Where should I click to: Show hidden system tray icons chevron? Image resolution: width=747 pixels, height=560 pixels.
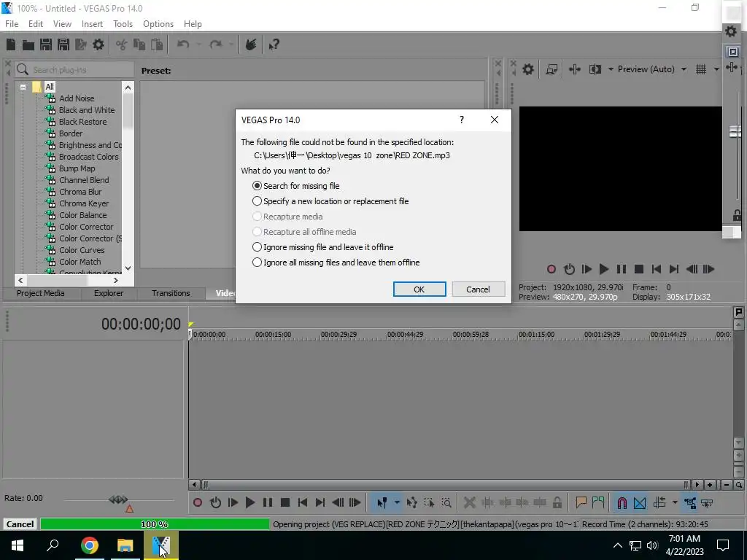[x=617, y=545]
